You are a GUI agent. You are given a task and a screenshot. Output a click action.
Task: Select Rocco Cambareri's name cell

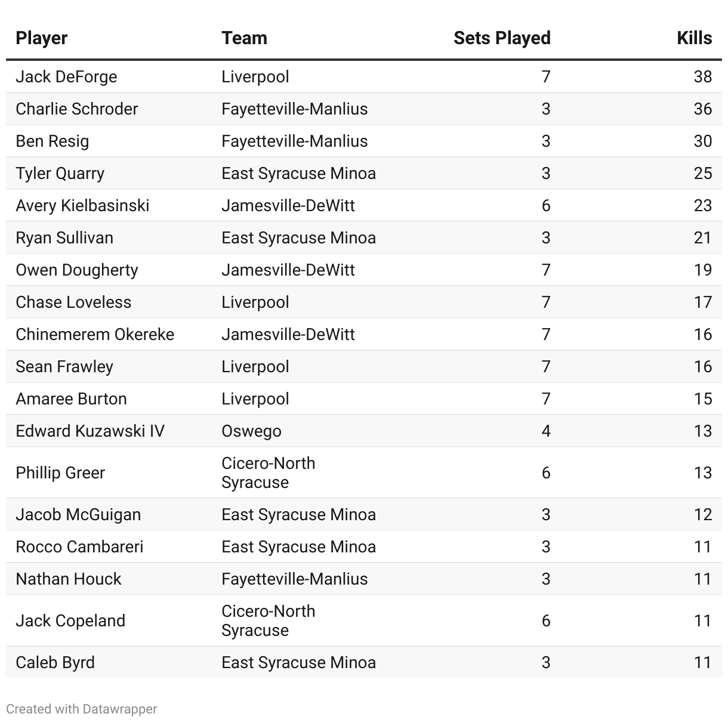79,547
